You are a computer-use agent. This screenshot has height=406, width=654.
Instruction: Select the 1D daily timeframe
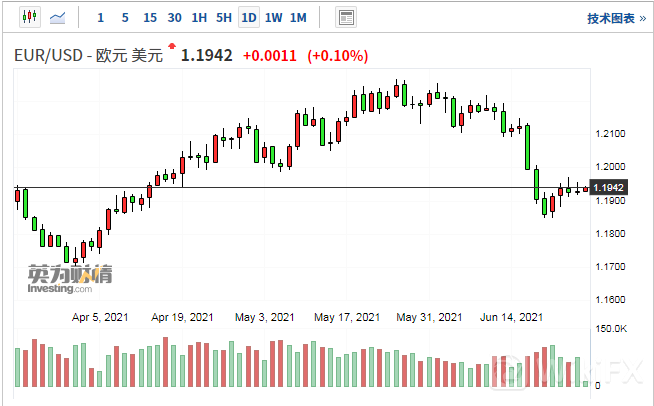[x=249, y=18]
